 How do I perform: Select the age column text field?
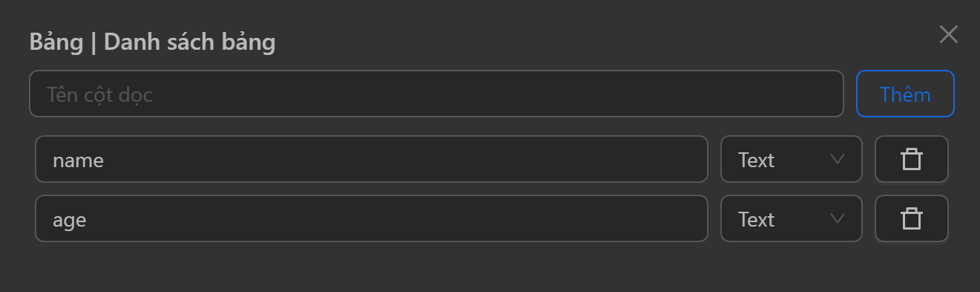click(x=372, y=218)
